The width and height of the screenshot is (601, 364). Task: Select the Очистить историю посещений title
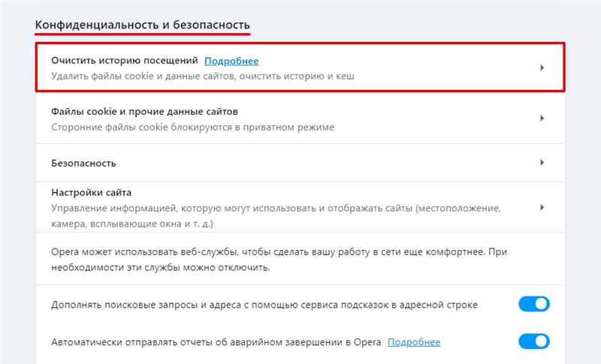125,61
